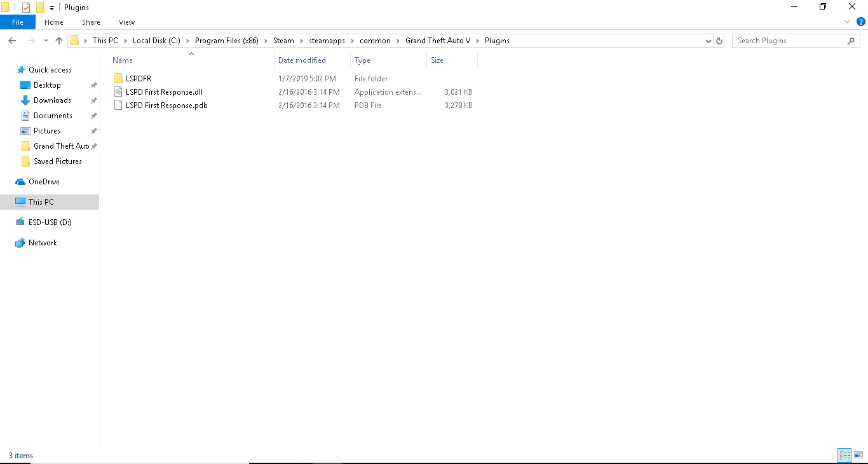Click the "3,278 KB" size value
The image size is (868, 464).
459,106
